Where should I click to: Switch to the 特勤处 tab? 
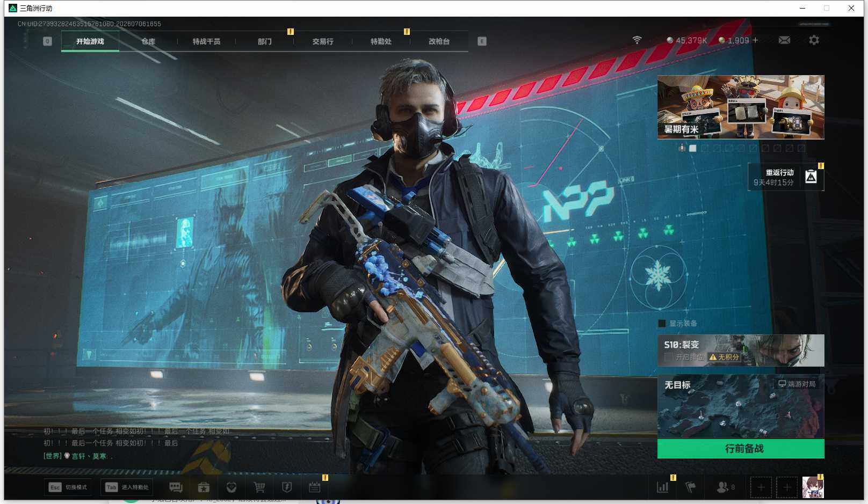(x=381, y=41)
